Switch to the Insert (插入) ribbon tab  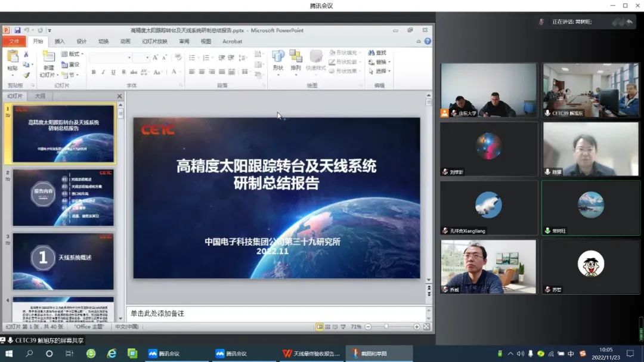pos(60,42)
